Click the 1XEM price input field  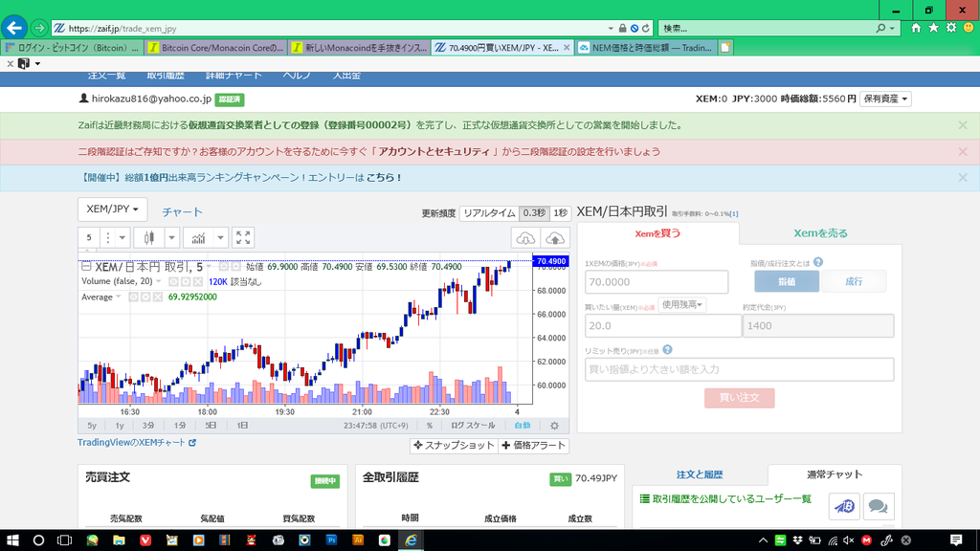point(657,282)
